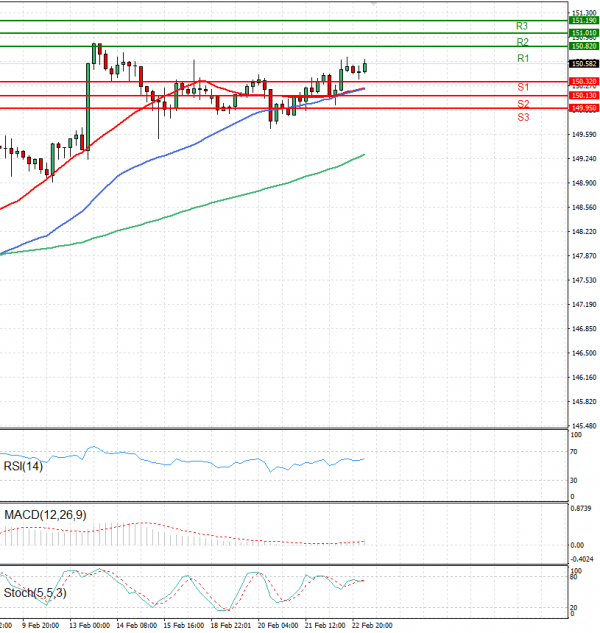Select the green 151.010 price tag
Image resolution: width=600 pixels, height=633 pixels.
point(584,33)
